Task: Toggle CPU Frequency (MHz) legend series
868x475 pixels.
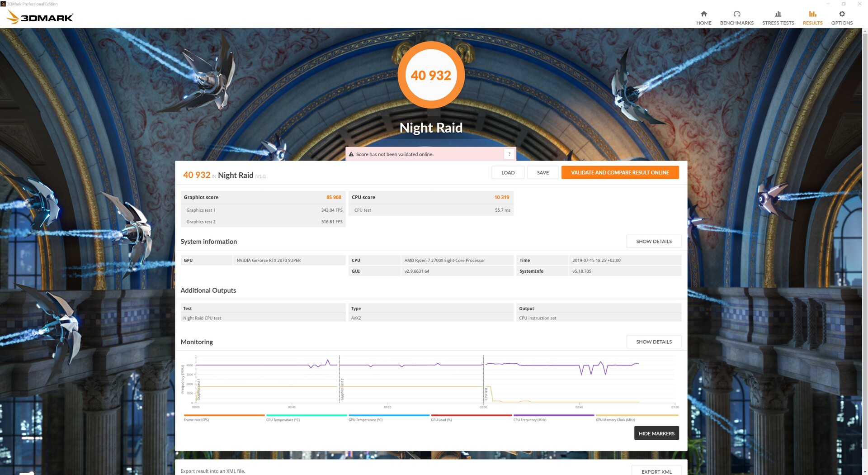Action: pos(554,418)
